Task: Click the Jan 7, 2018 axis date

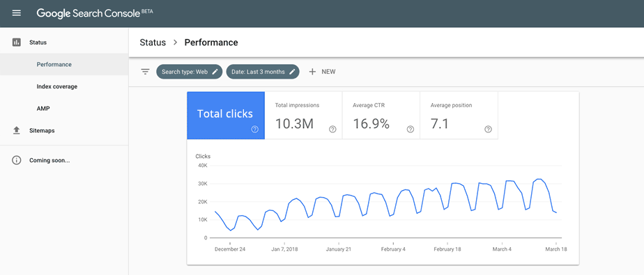Action: [284, 249]
